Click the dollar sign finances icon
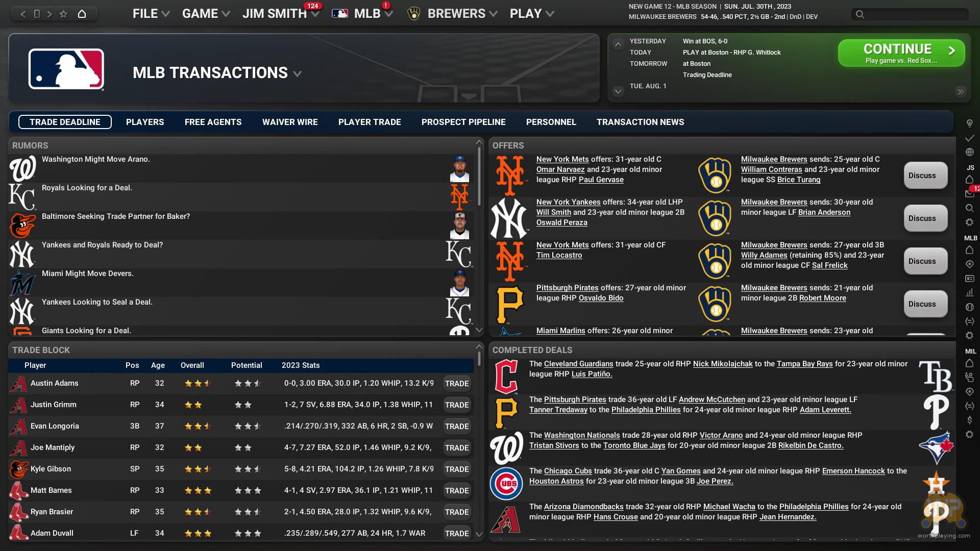 pos(969,420)
